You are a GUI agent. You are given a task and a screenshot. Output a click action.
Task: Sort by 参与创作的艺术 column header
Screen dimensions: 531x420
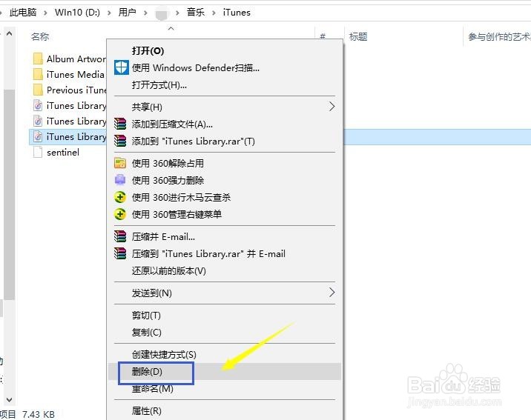[x=499, y=36]
